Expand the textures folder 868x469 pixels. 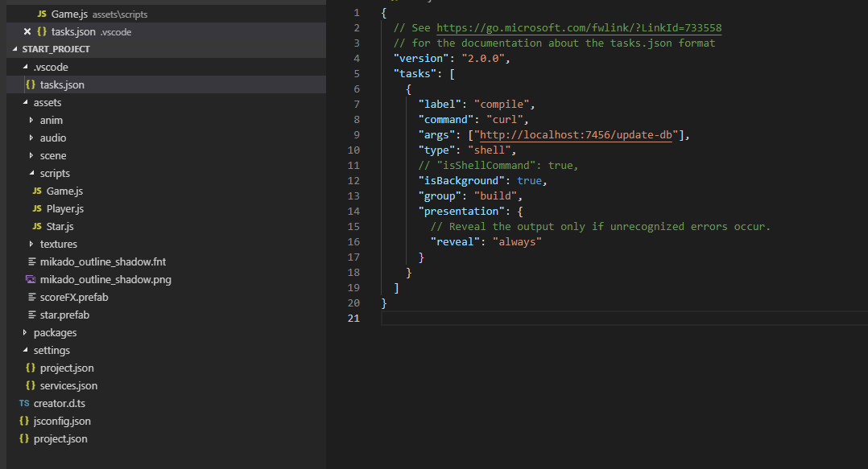point(31,244)
